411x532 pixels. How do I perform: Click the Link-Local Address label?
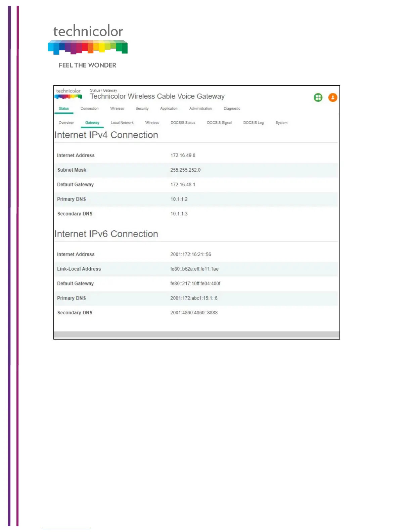[x=79, y=269]
